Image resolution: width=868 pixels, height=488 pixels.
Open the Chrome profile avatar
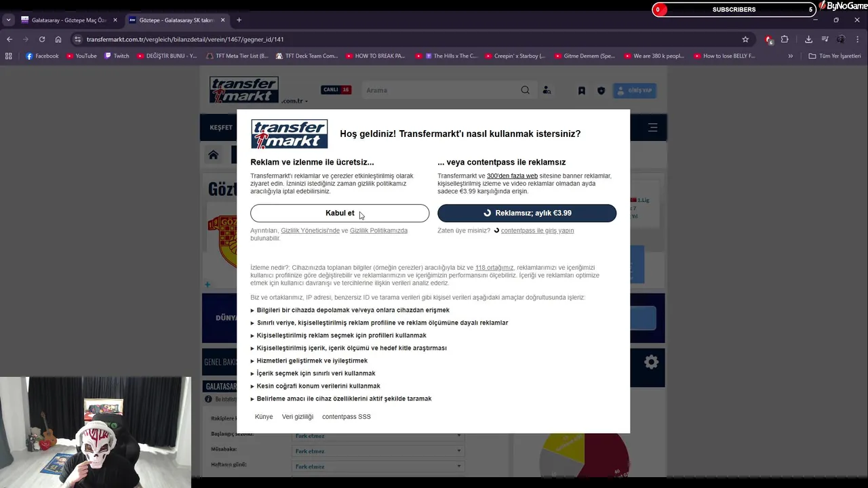(841, 39)
